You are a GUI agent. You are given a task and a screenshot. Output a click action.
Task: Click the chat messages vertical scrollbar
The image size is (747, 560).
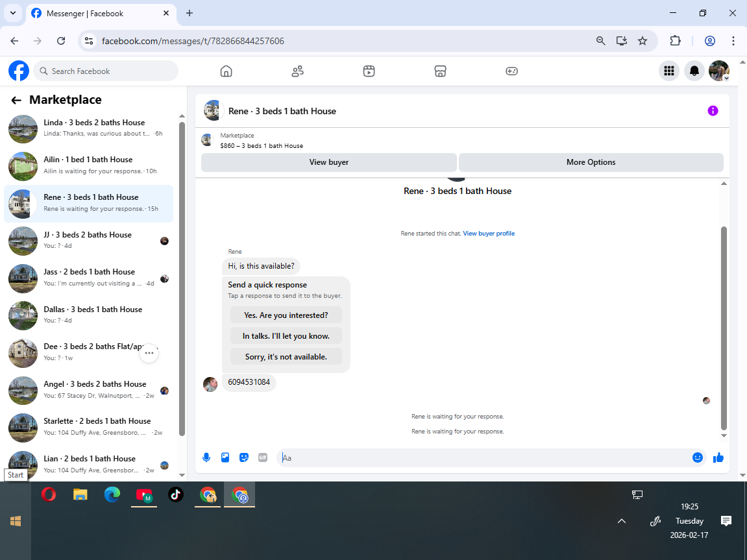pyautogui.click(x=724, y=328)
